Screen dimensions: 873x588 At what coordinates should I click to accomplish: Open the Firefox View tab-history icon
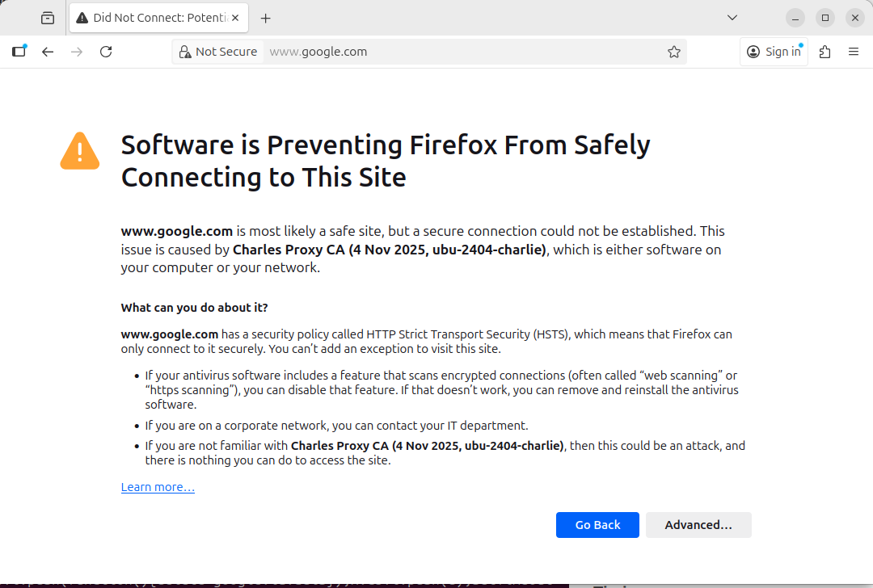click(x=48, y=18)
